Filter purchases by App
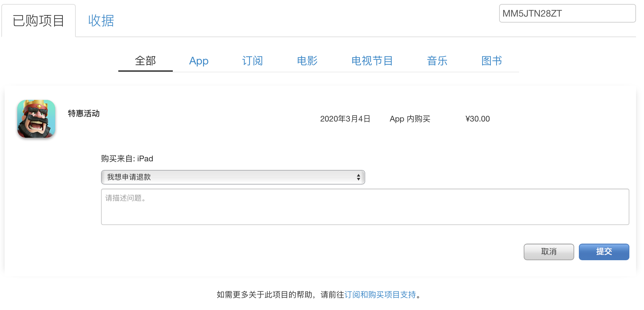 (199, 61)
